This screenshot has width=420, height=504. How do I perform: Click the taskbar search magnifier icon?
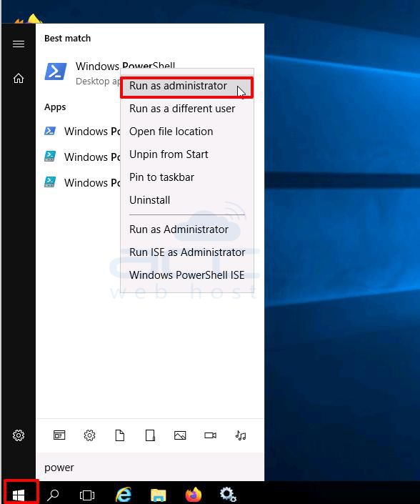(x=53, y=495)
